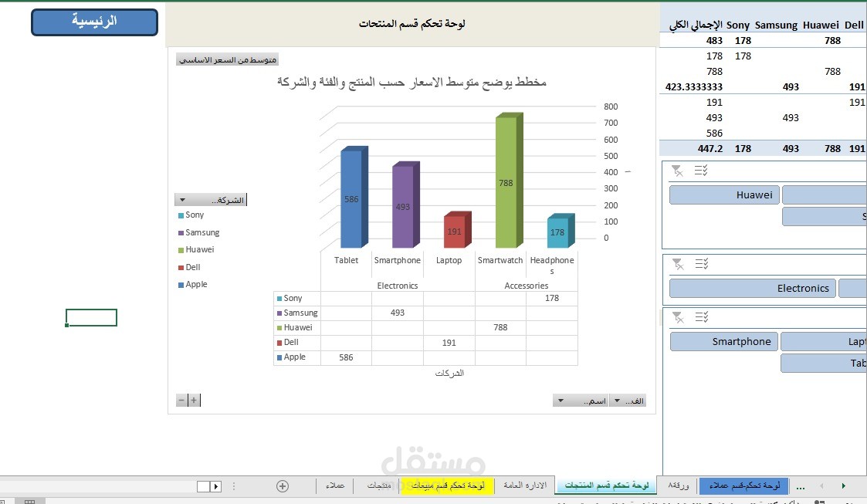Viewport: 867px width, 504px height.
Task: Open the اسم axis field dropdown
Action: tap(581, 401)
